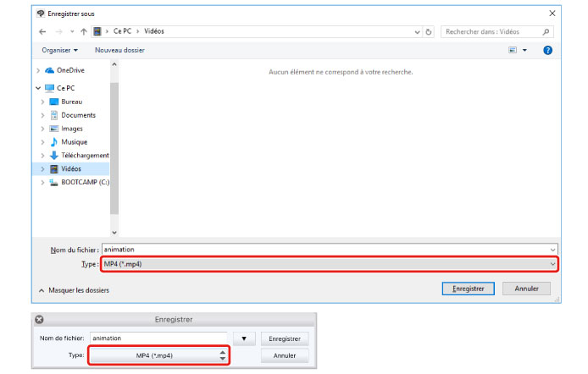This screenshot has width=588, height=374.
Task: Open the Organiser menu
Action: (x=59, y=50)
